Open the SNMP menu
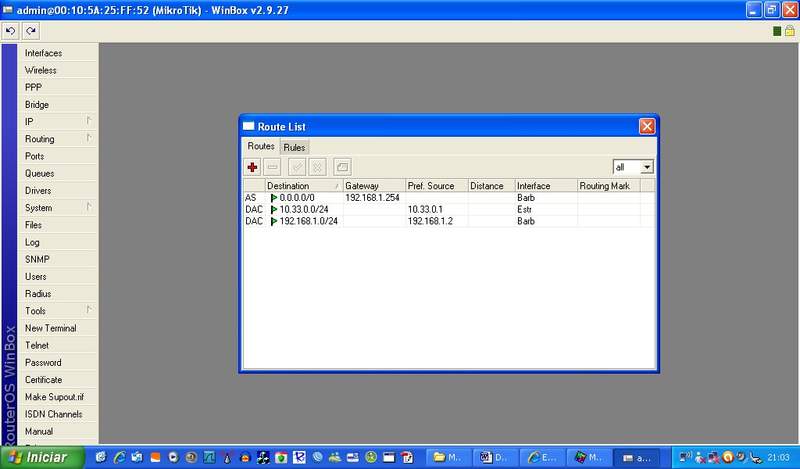Screen dimensions: 800x469 point(57,259)
